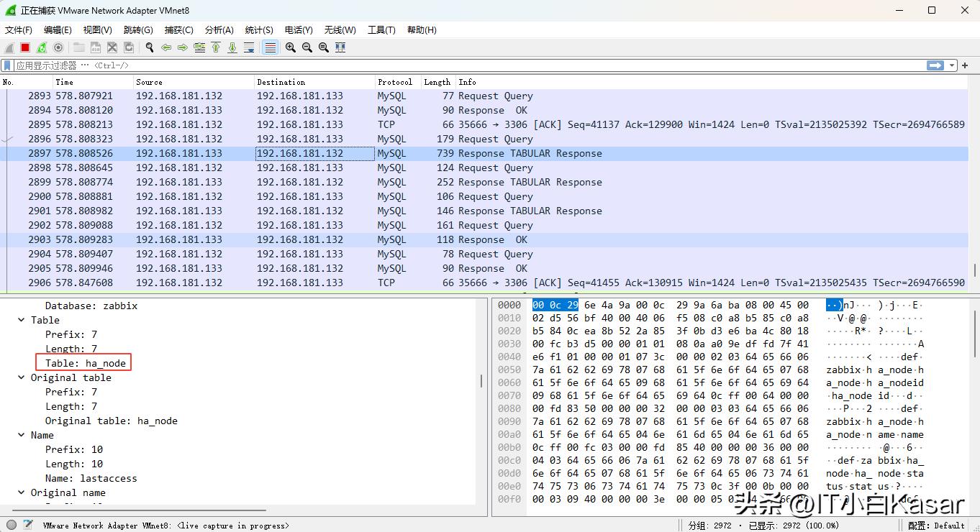This screenshot has height=532, width=980.
Task: Open the 捕获(C) menu
Action: [x=178, y=30]
